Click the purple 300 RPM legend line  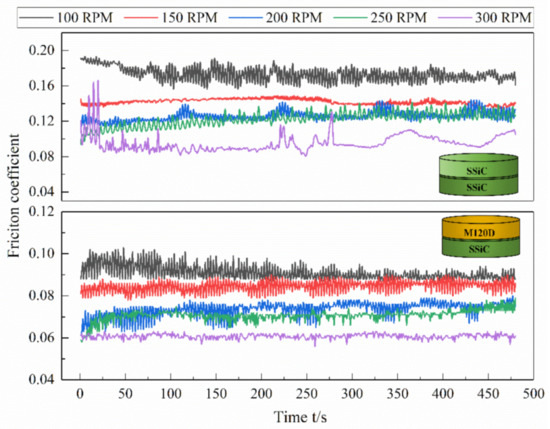pos(455,18)
